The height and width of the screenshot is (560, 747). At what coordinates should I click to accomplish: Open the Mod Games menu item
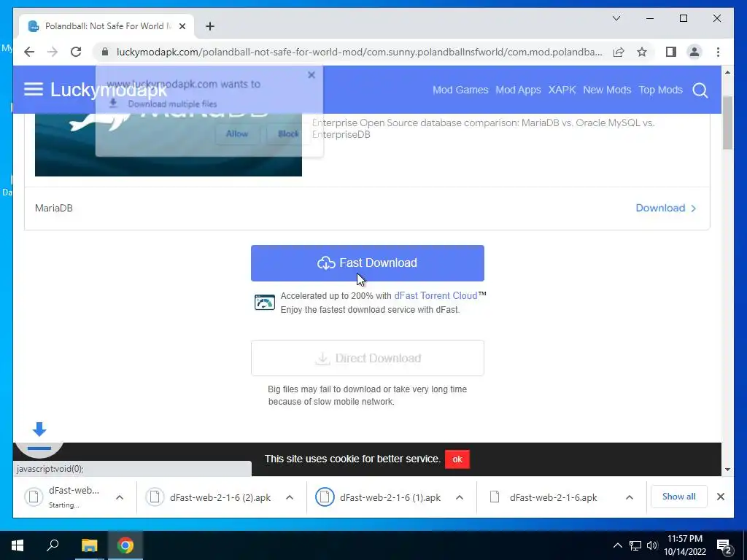pos(460,90)
